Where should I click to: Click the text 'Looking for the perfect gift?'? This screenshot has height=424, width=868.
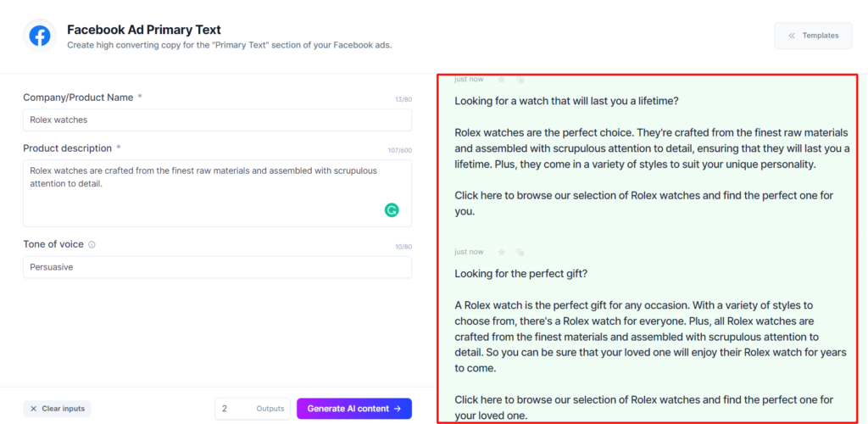[521, 273]
